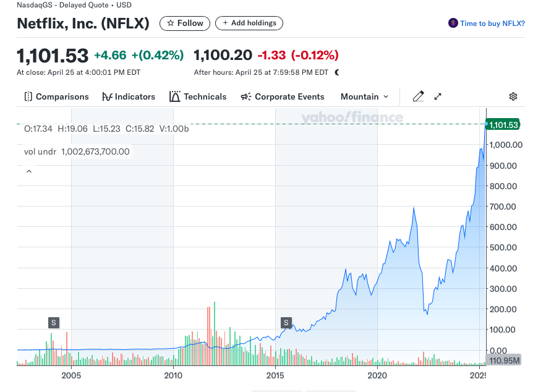Click the stock split S marker near 2015
The height and width of the screenshot is (392, 533).
click(x=286, y=323)
